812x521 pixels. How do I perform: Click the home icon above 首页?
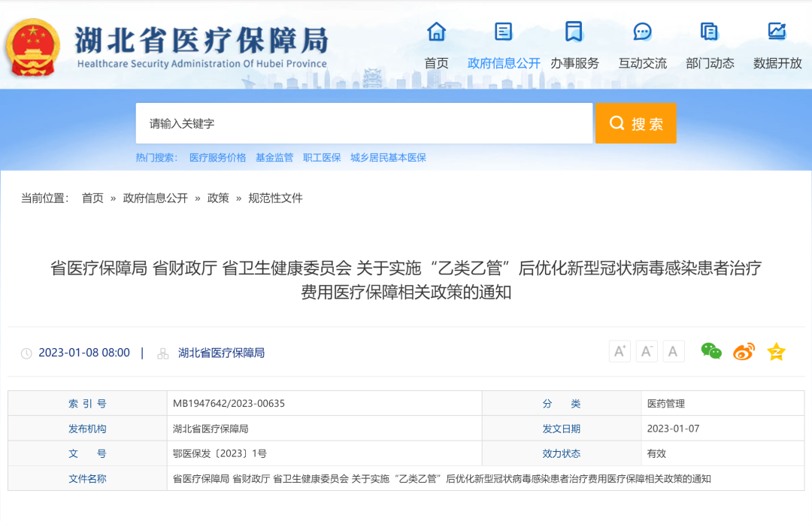click(436, 32)
